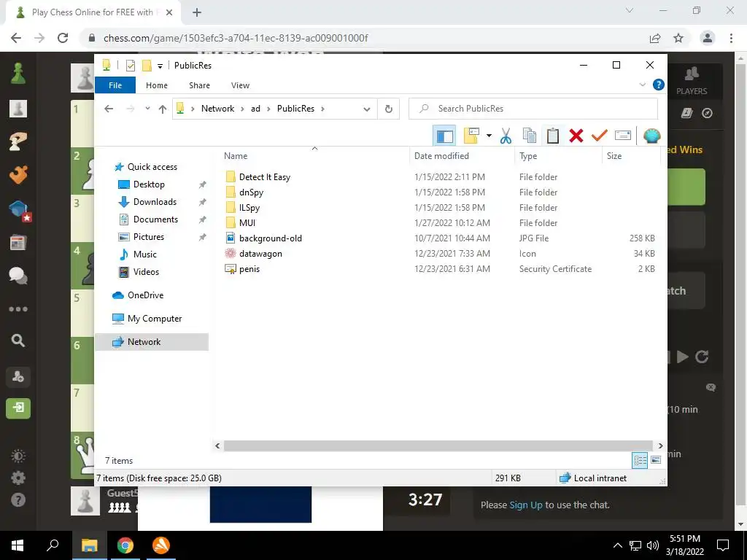
Task: Reload the chess.com page in Chrome
Action: pyautogui.click(x=63, y=38)
